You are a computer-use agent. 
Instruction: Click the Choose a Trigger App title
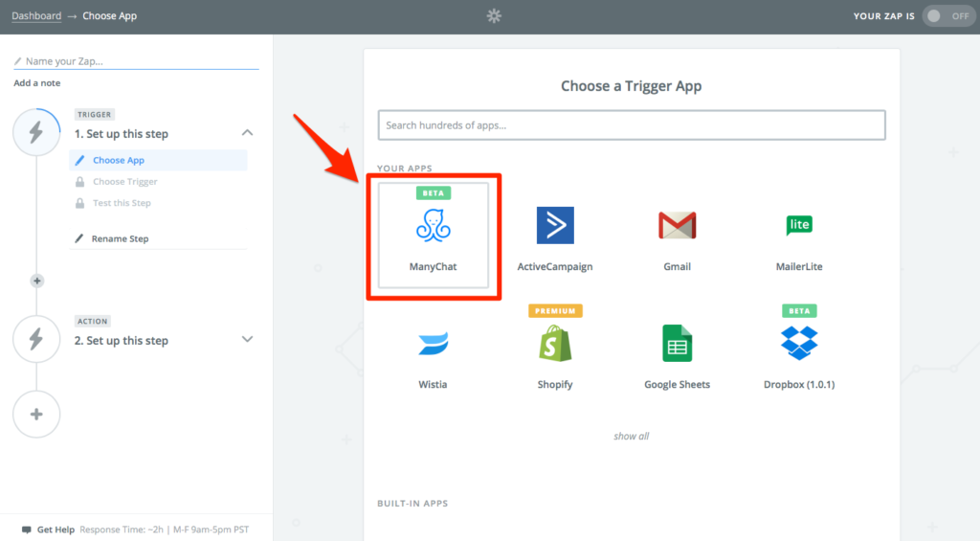(632, 85)
